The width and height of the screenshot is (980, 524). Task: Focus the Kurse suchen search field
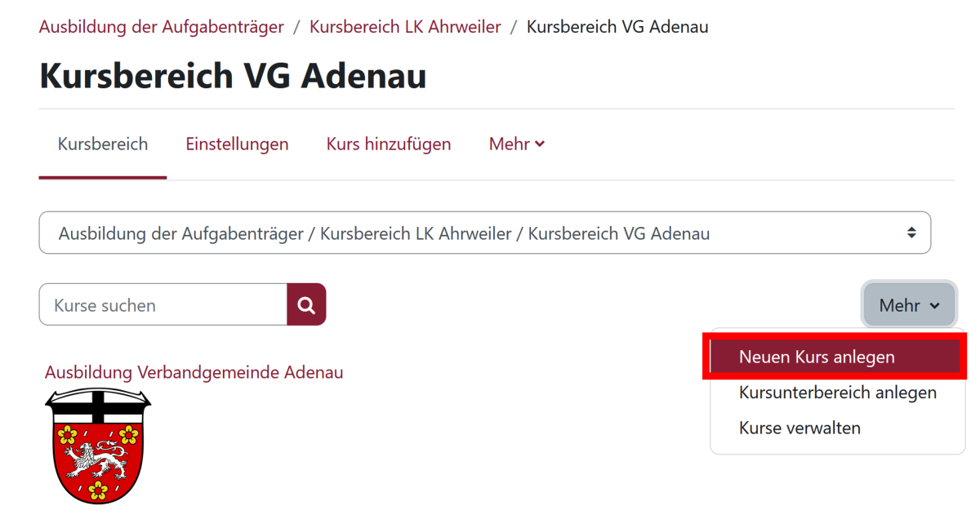(163, 305)
